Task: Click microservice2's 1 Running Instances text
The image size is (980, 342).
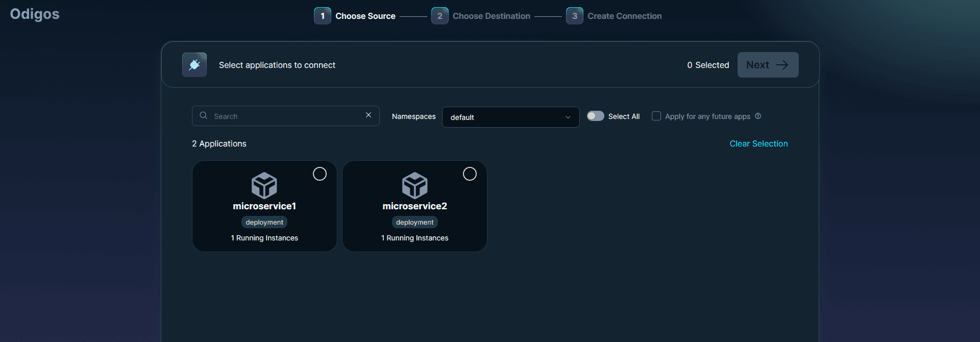Action: point(415,238)
